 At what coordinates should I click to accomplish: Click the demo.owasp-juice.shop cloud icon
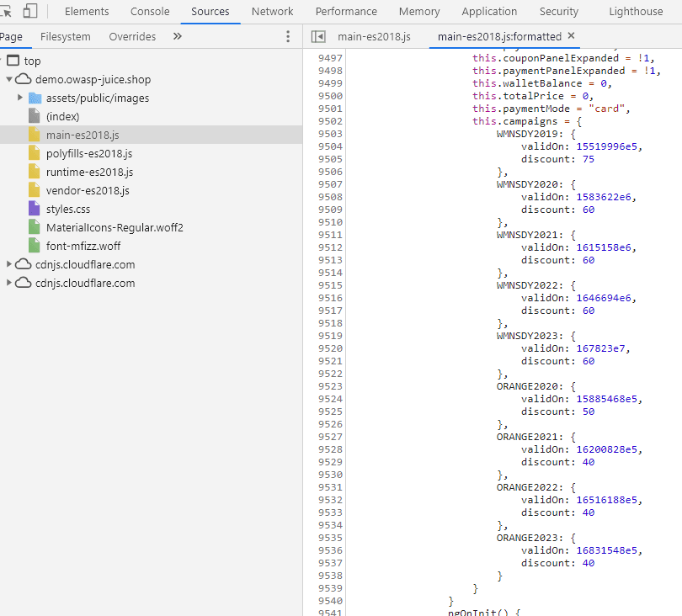tap(24, 79)
